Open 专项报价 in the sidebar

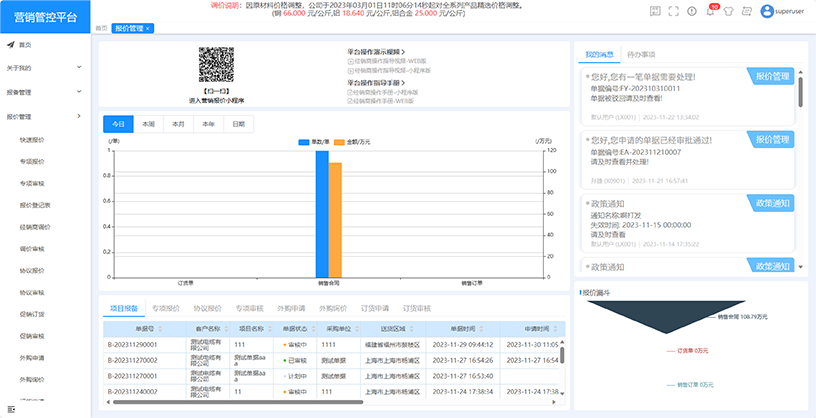[32, 162]
